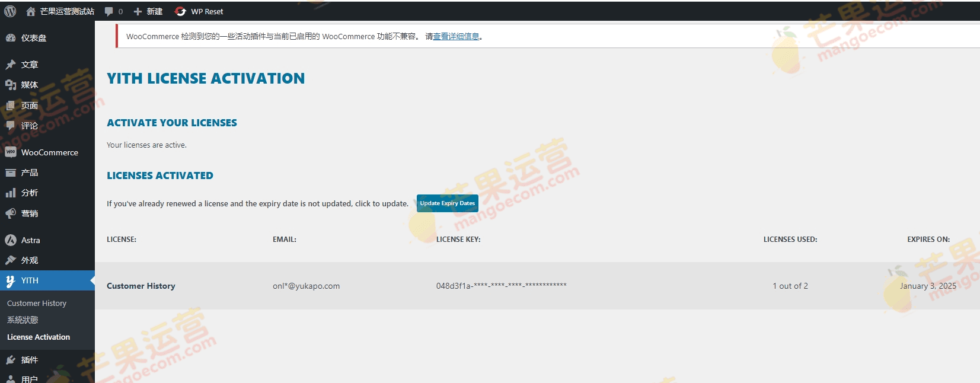Click expiry date January 3, 2025
980x383 pixels.
[928, 286]
